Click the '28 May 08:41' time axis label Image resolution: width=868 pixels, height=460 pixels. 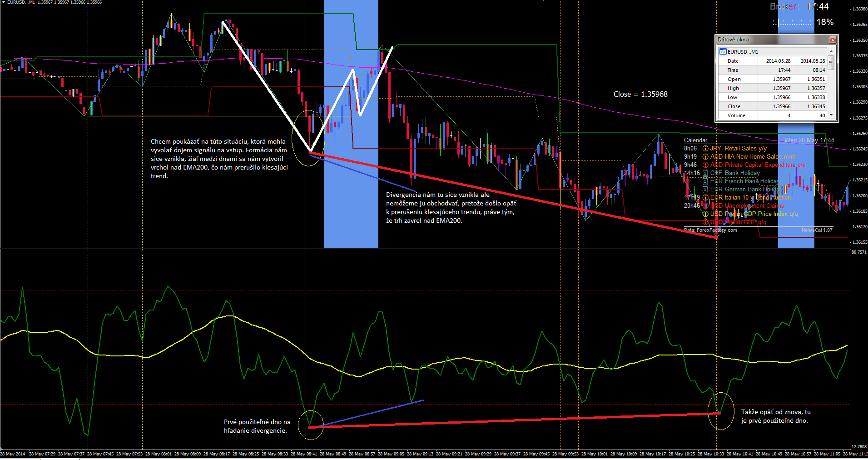point(304,454)
